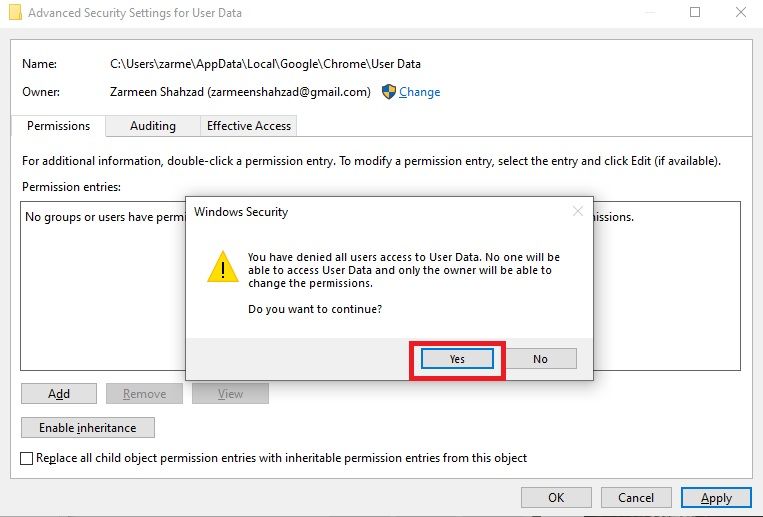Viewport: 763px width, 517px height.
Task: Click the shield icon beside Change
Action: (388, 92)
